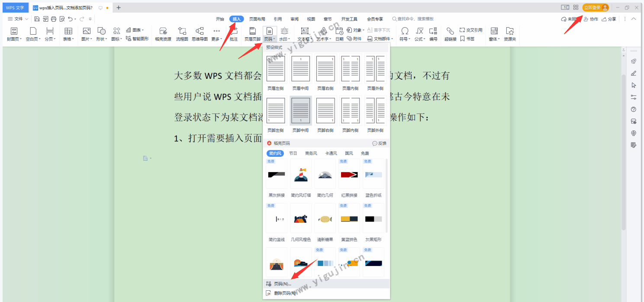
Task: Insert a 流程图 flowchart
Action: coord(182,34)
